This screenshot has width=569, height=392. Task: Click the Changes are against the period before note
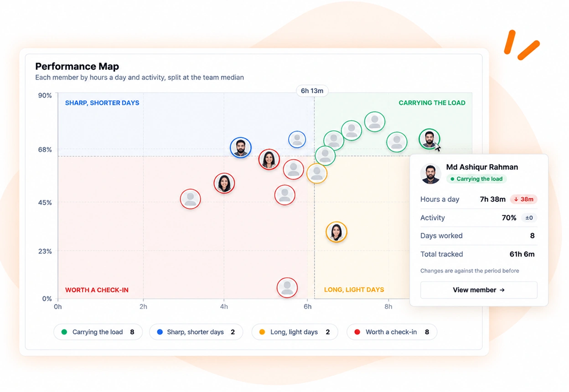pyautogui.click(x=470, y=271)
